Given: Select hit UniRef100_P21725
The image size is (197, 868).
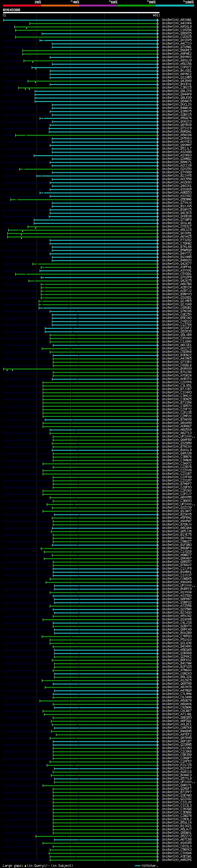Looking at the screenshot, I should click(176, 765).
